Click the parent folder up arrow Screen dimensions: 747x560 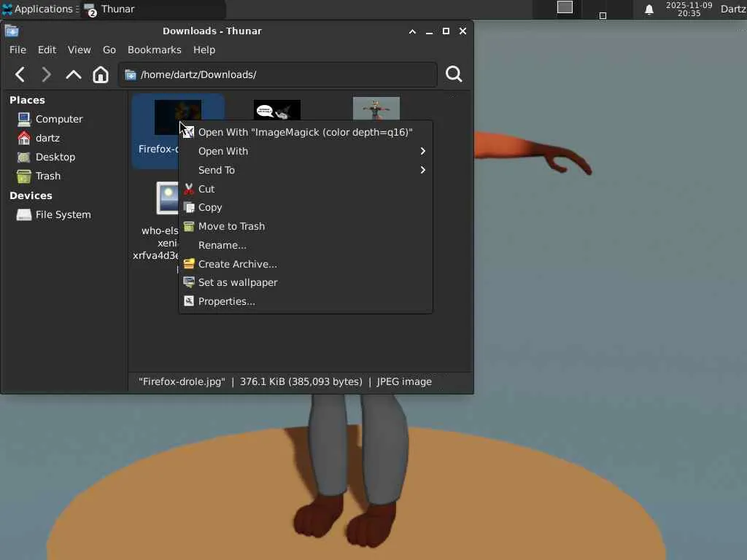[73, 74]
